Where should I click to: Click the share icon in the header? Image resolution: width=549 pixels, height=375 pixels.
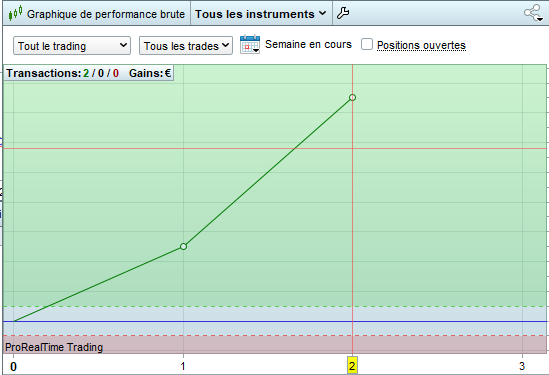coord(534,13)
